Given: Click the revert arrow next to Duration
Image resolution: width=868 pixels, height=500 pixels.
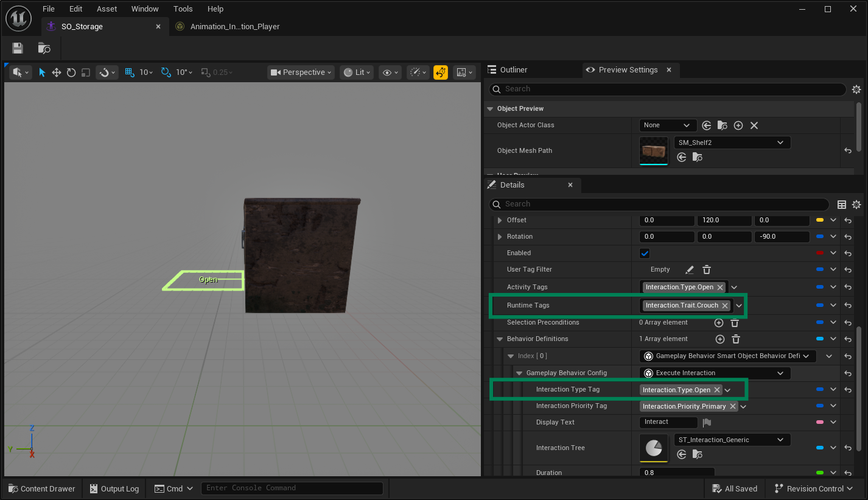Looking at the screenshot, I should 847,472.
